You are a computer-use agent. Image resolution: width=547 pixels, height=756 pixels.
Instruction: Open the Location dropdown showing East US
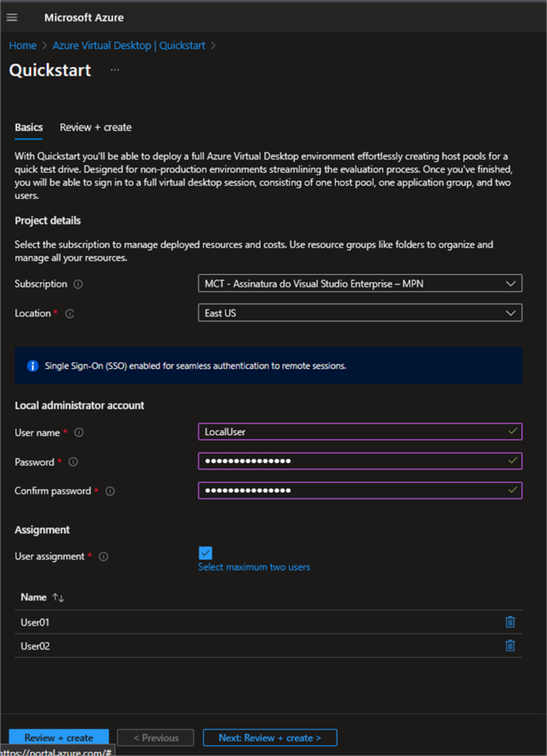point(360,313)
